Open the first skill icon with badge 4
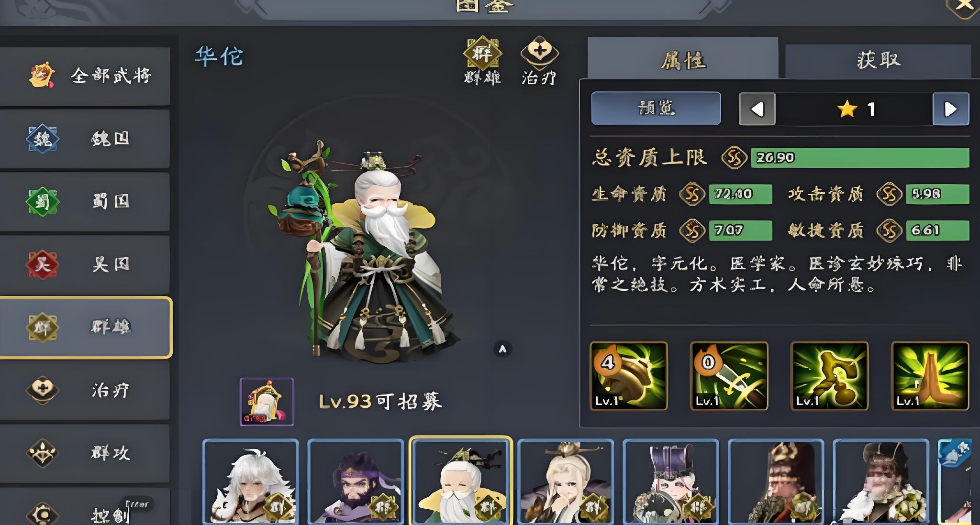 pos(629,376)
